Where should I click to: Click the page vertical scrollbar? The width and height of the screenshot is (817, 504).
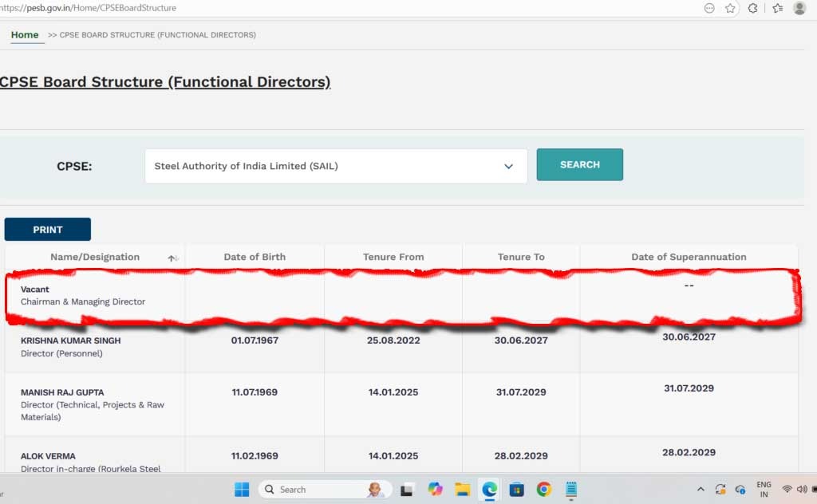pyautogui.click(x=812, y=239)
